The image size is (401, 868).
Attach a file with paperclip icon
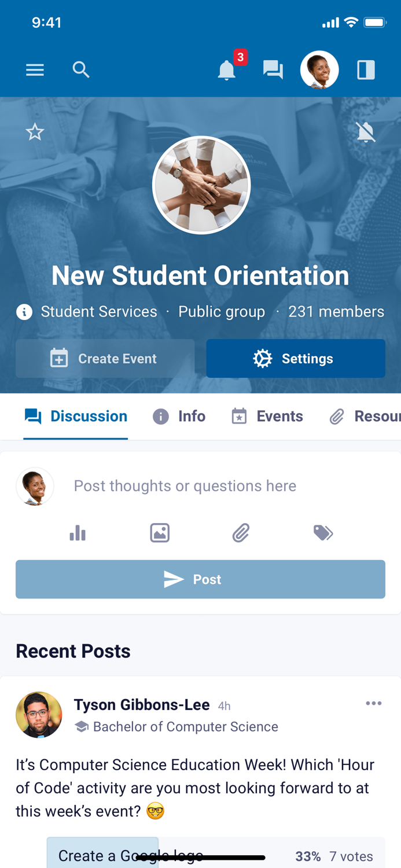click(x=241, y=533)
